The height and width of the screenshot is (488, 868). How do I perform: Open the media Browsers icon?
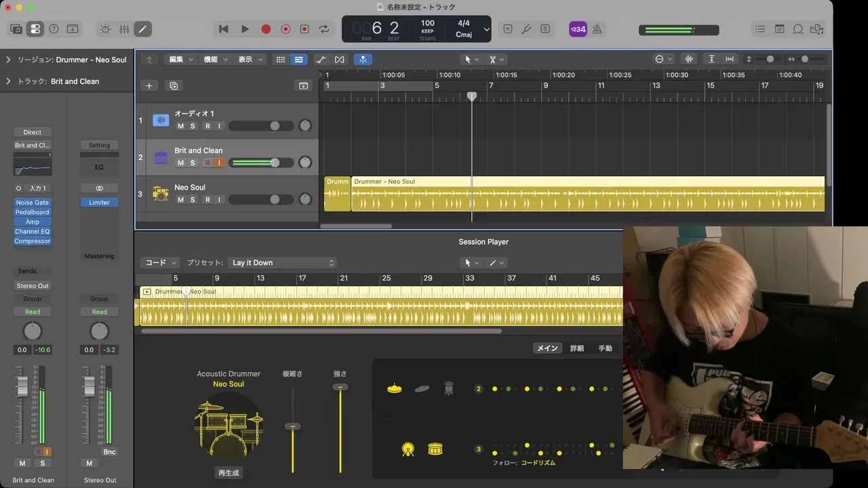tap(817, 29)
